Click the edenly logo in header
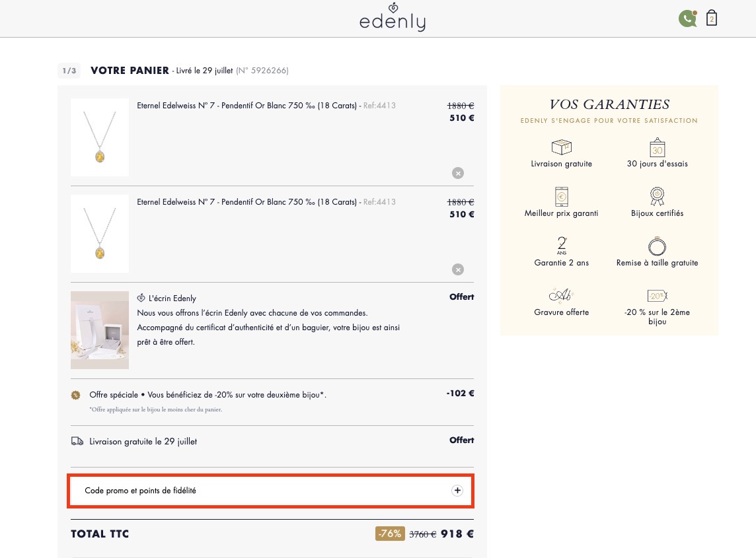The width and height of the screenshot is (756, 558). (x=393, y=17)
